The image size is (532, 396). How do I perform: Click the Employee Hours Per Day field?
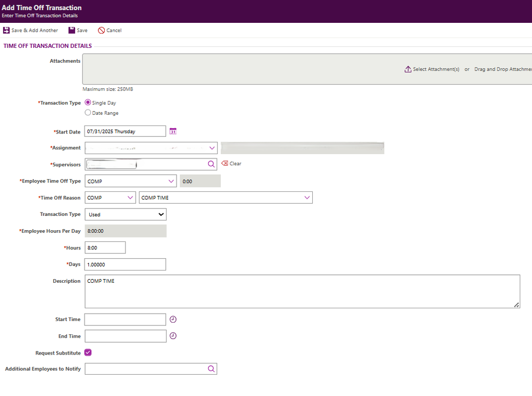point(126,231)
